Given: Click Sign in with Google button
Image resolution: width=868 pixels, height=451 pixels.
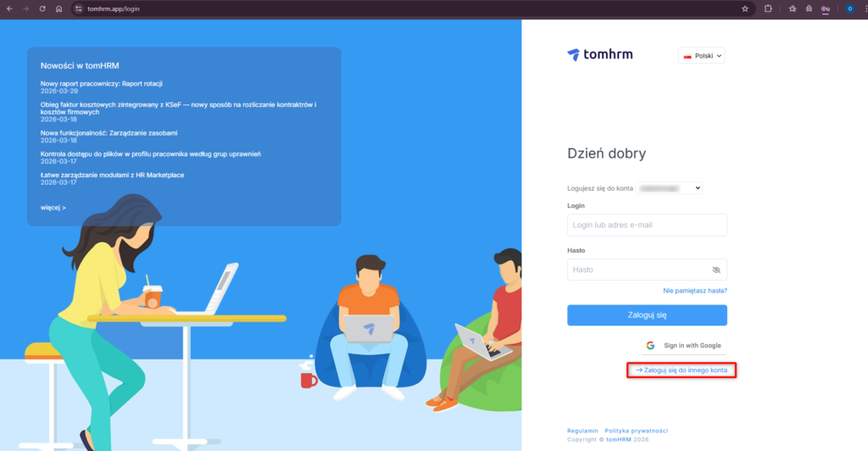Looking at the screenshot, I should 683,346.
